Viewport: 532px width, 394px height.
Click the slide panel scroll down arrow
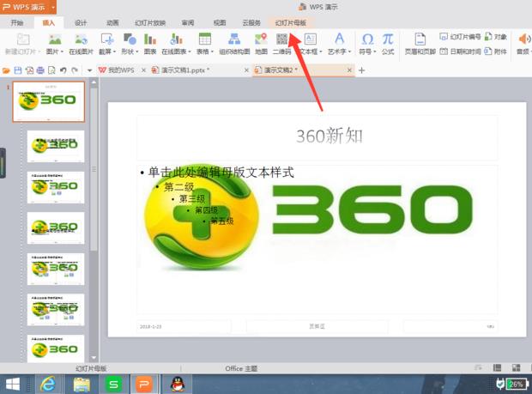pos(94,358)
